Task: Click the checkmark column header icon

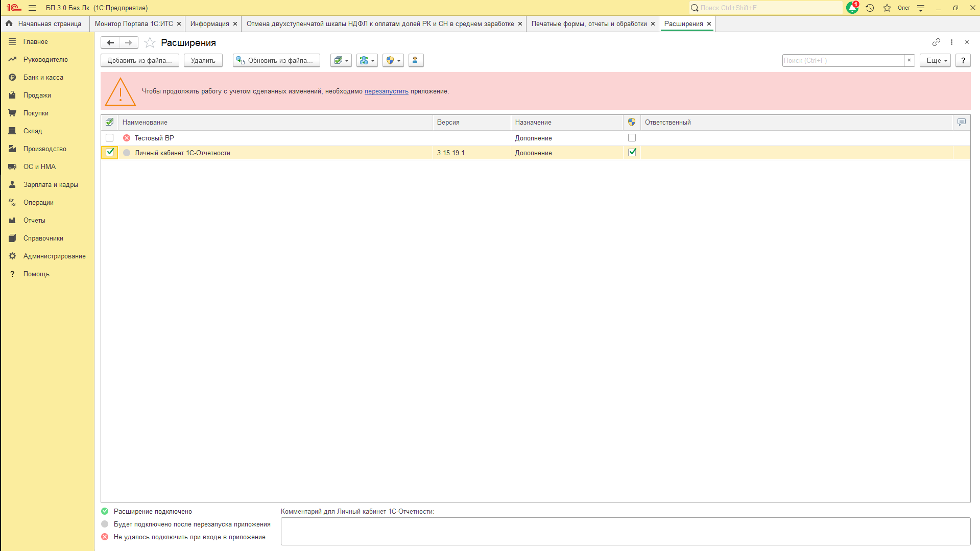Action: (x=109, y=122)
